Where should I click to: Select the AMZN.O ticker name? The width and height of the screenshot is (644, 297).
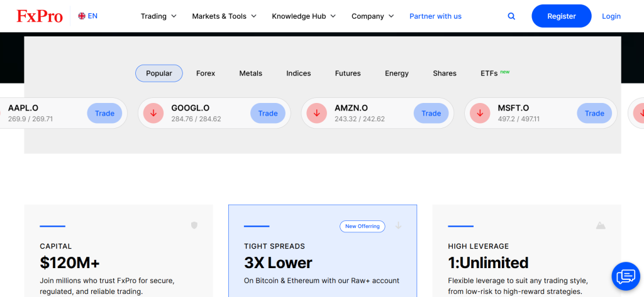[351, 108]
